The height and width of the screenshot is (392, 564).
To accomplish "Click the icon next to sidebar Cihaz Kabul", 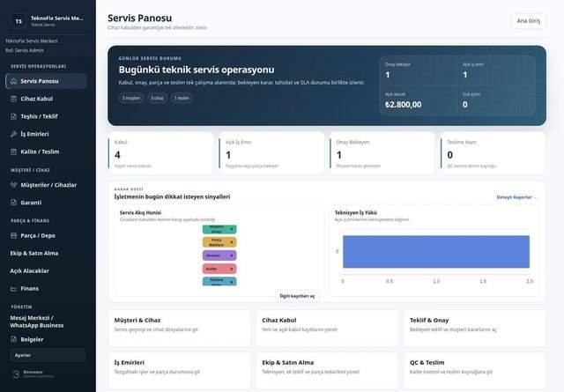I will (x=14, y=99).
